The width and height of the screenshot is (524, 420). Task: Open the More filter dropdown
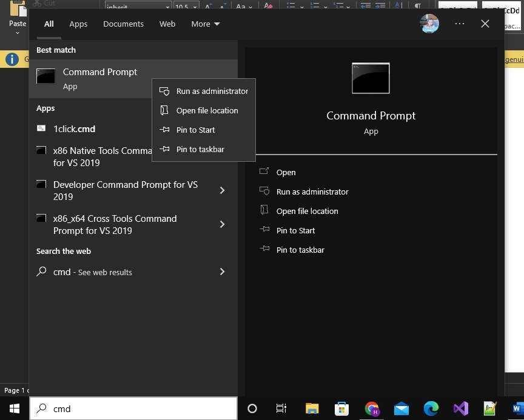coord(206,24)
